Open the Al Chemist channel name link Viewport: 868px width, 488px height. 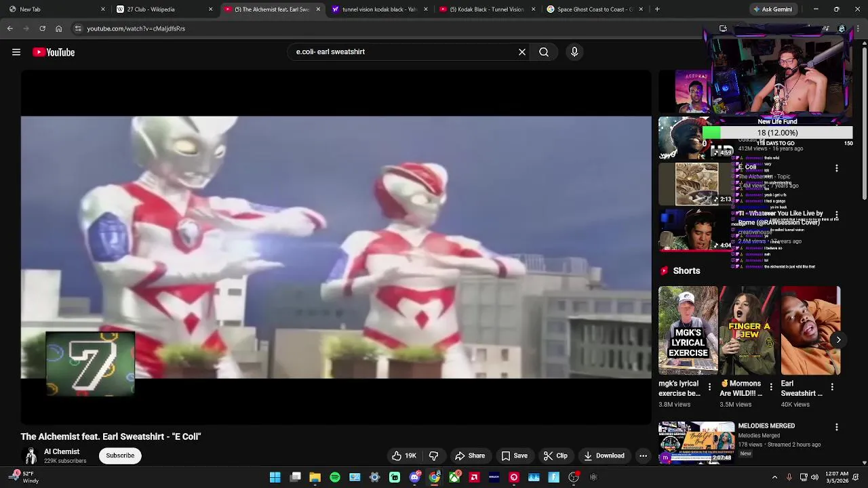coord(62,451)
